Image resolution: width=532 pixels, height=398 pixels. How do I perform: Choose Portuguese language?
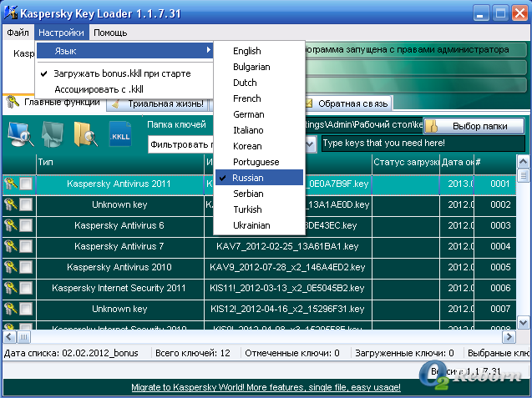(259, 162)
